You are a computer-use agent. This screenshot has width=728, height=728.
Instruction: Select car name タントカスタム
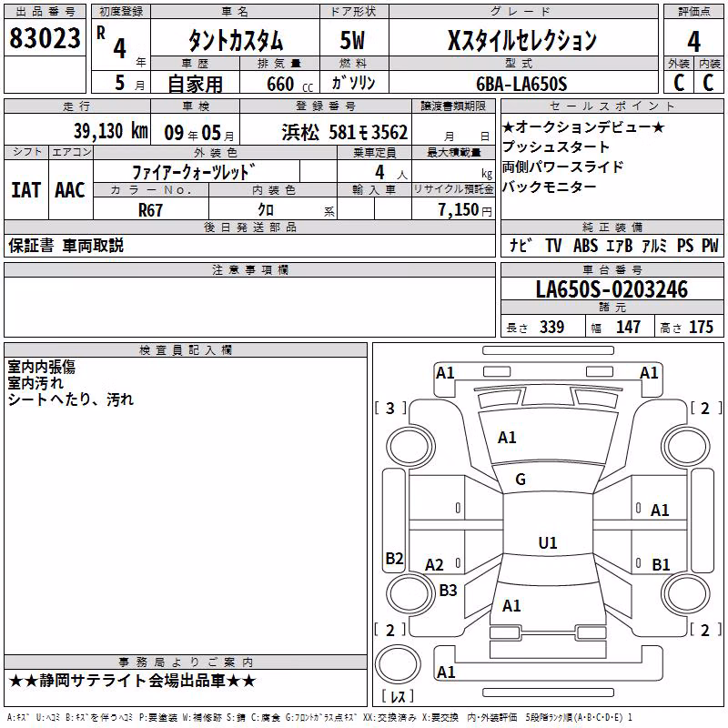pyautogui.click(x=236, y=40)
